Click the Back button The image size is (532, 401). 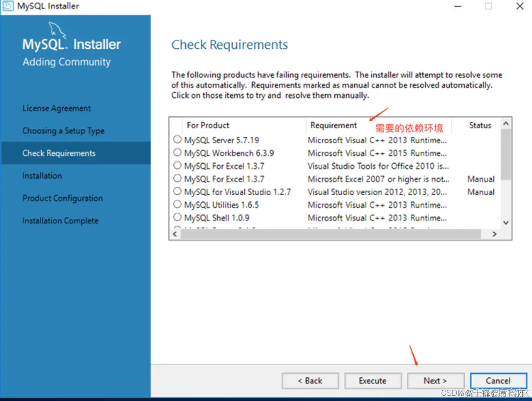[310, 381]
